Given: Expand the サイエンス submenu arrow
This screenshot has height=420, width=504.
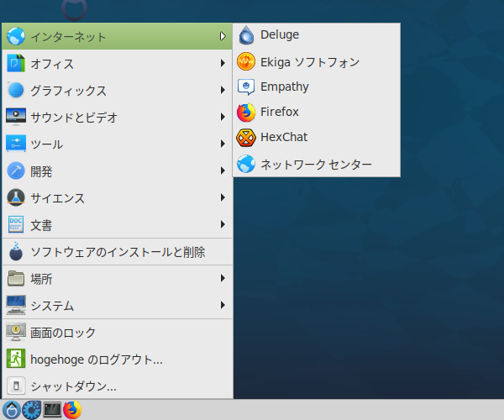Looking at the screenshot, I should [x=223, y=197].
